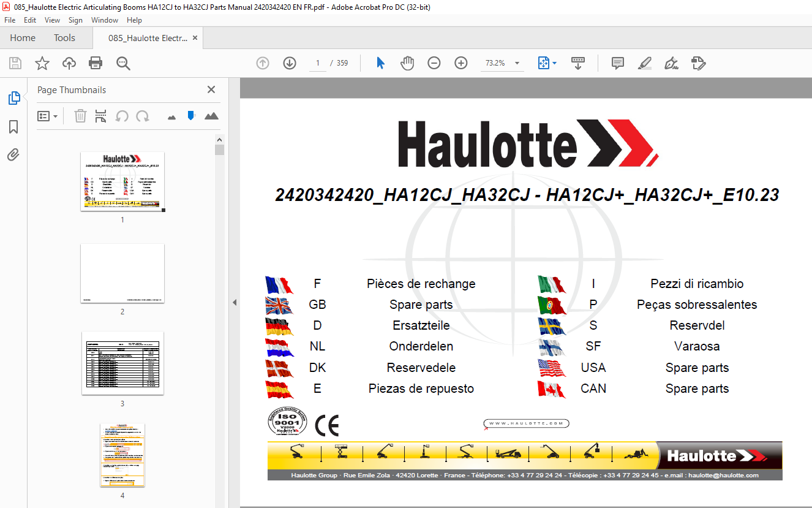
Task: Open the Edit menu
Action: [x=30, y=20]
